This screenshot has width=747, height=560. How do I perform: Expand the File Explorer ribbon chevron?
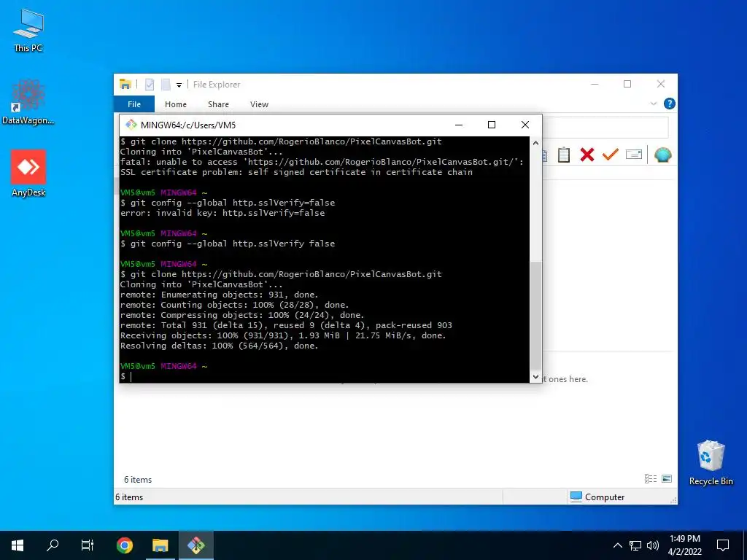[x=654, y=104]
